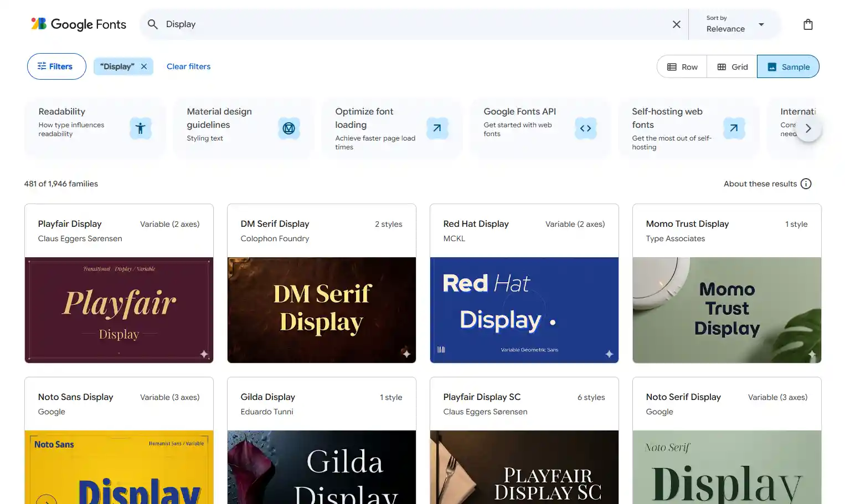Click the Type Associates designer name

(676, 238)
